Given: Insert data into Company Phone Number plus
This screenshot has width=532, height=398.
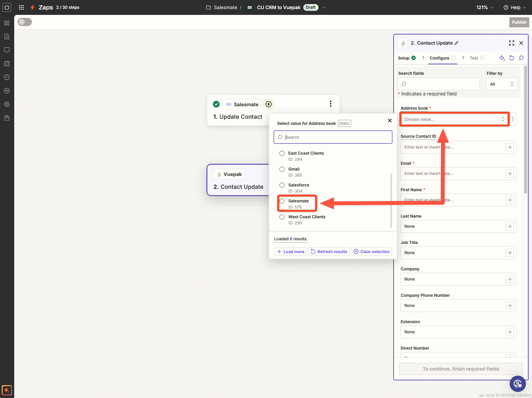Looking at the screenshot, I should pos(510,306).
